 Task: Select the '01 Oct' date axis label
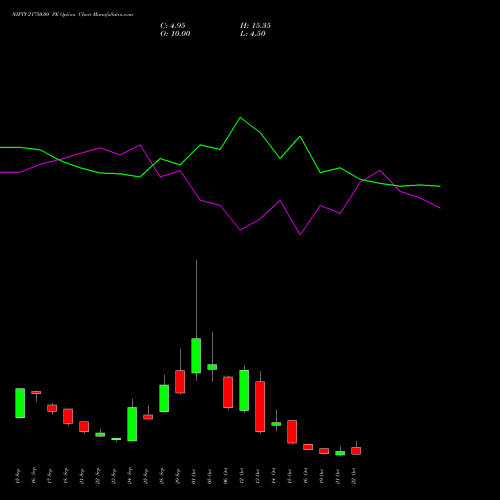click(x=194, y=476)
